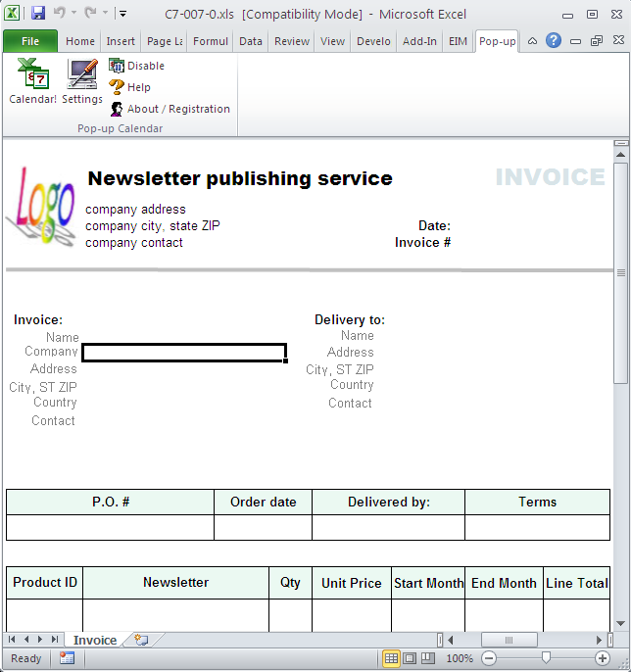Open Microsoft Excel Help question mark
Screen dimensions: 631x672
click(x=554, y=41)
